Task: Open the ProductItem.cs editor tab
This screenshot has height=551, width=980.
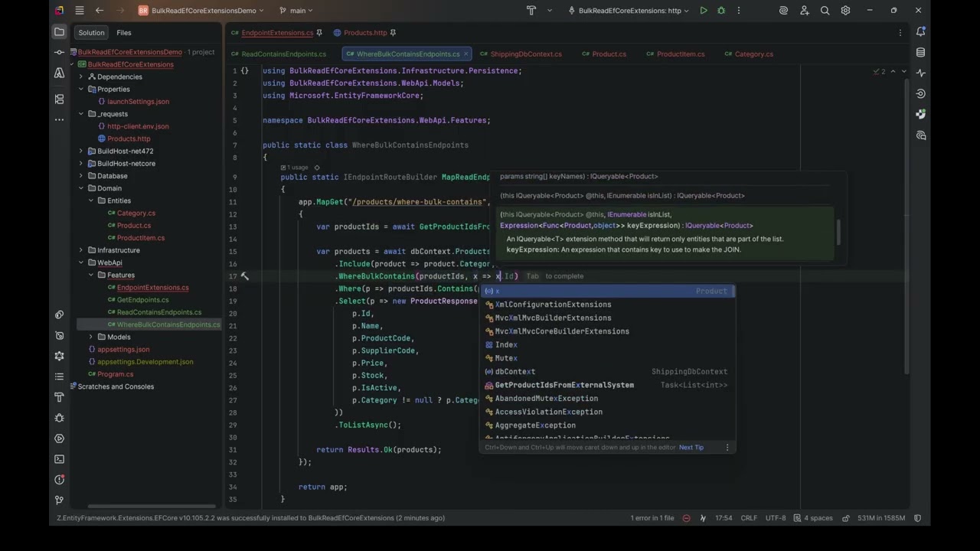Action: pyautogui.click(x=675, y=54)
